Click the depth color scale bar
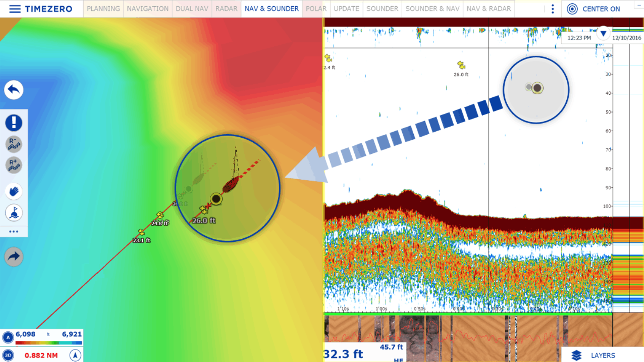This screenshot has width=644, height=362. point(48,342)
